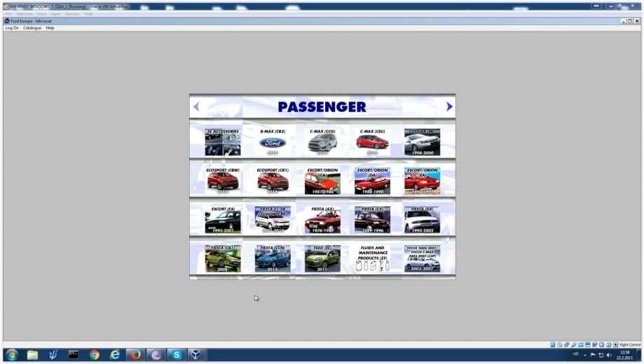Pick the Fiesta 01-08 Fusion tile
Image resolution: width=644 pixels, height=364 pixels.
(273, 220)
